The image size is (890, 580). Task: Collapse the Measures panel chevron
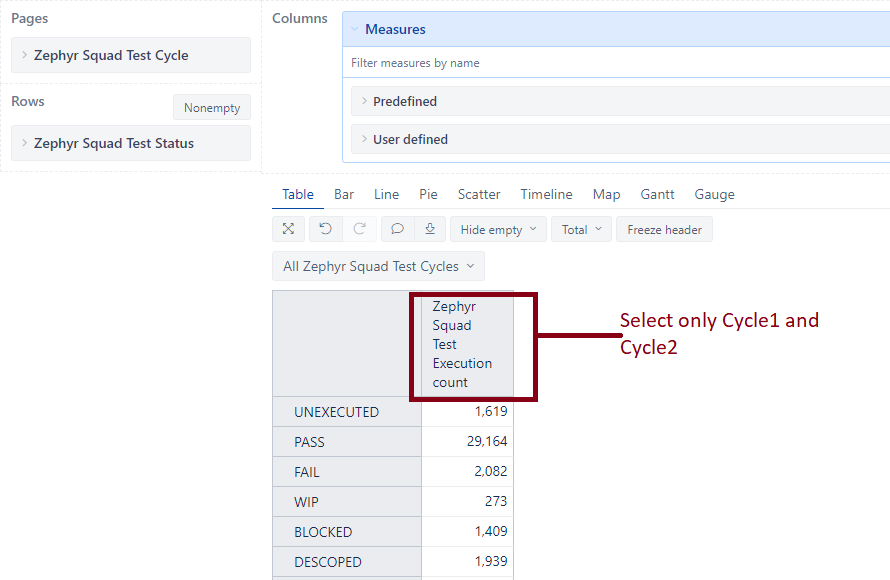tap(355, 29)
